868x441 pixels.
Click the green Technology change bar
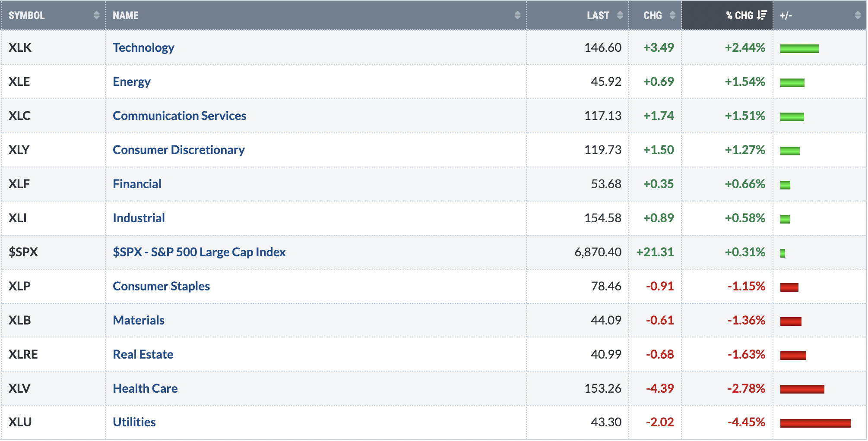(799, 49)
